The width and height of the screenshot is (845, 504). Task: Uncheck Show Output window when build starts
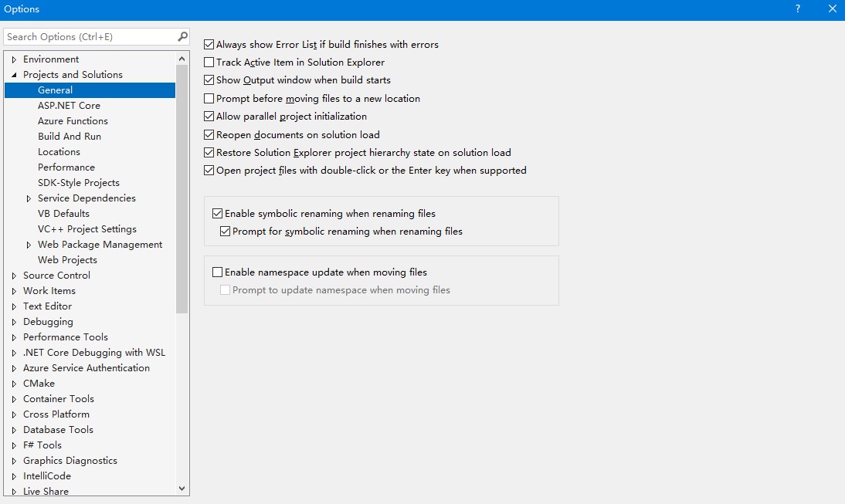(x=209, y=80)
